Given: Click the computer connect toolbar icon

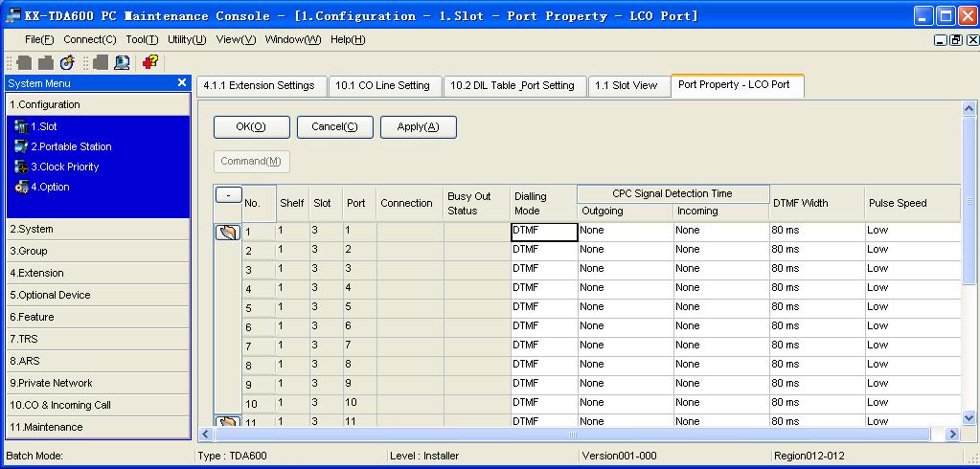Looking at the screenshot, I should (122, 62).
